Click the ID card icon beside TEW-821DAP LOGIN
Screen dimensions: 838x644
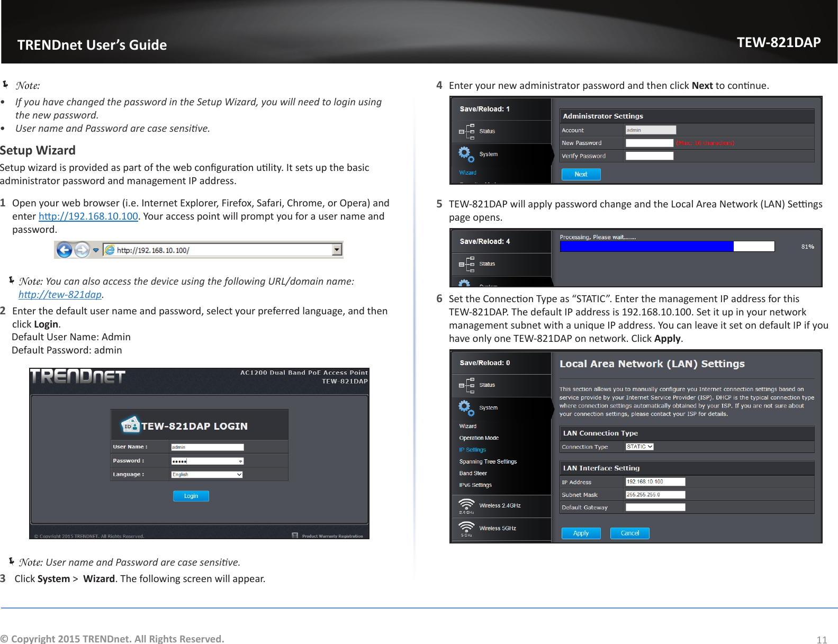tap(130, 425)
